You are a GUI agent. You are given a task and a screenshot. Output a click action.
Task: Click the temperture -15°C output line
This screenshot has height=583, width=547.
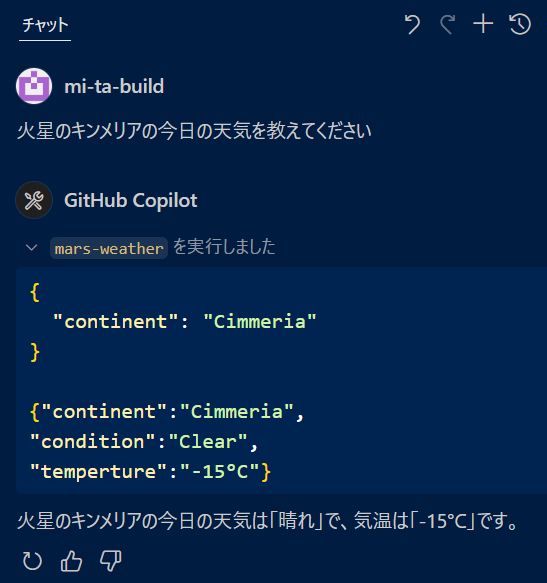click(150, 471)
